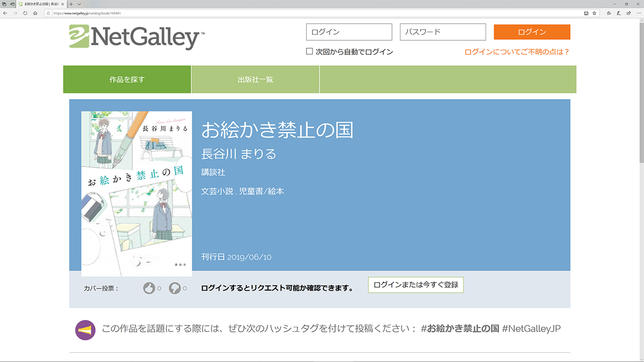
Task: Click the book cover thumbnail
Action: (x=136, y=194)
